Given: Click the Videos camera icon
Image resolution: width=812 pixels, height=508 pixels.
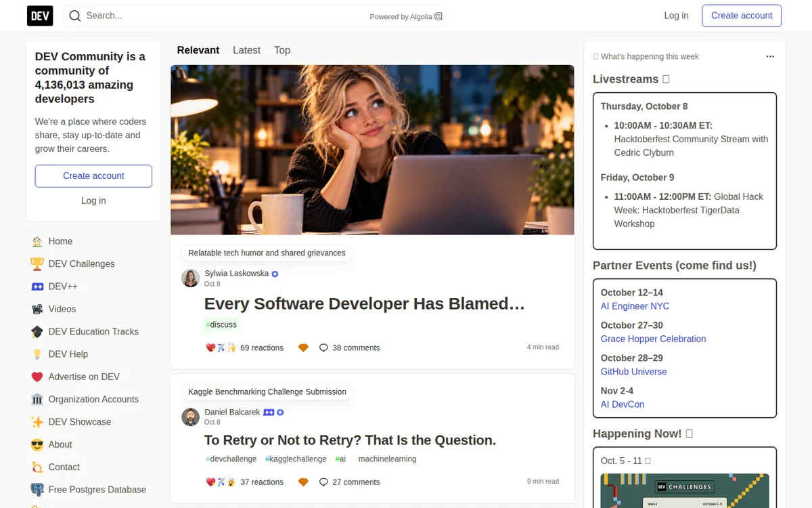Looking at the screenshot, I should (x=37, y=309).
